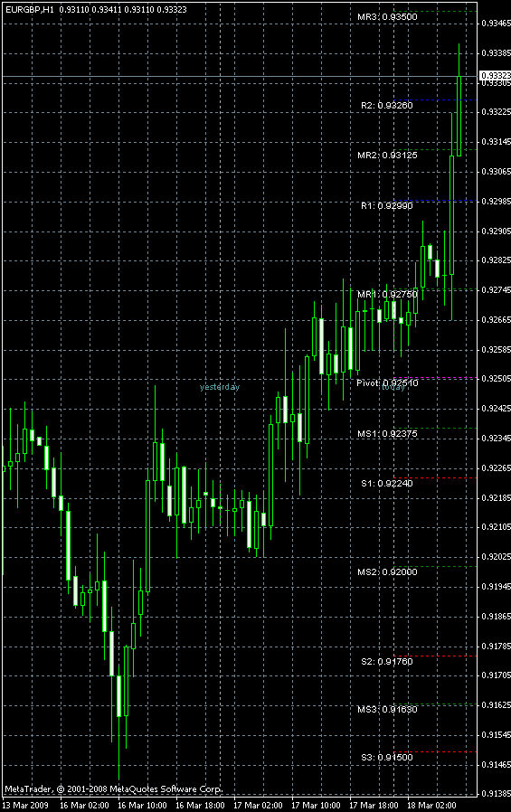This screenshot has width=511, height=812.
Task: Select the S3: 0.91500 support label
Action: click(x=387, y=758)
